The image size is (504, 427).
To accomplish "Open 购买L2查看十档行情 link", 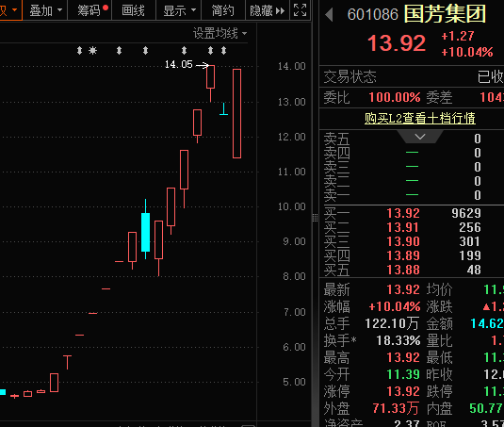I will [420, 118].
